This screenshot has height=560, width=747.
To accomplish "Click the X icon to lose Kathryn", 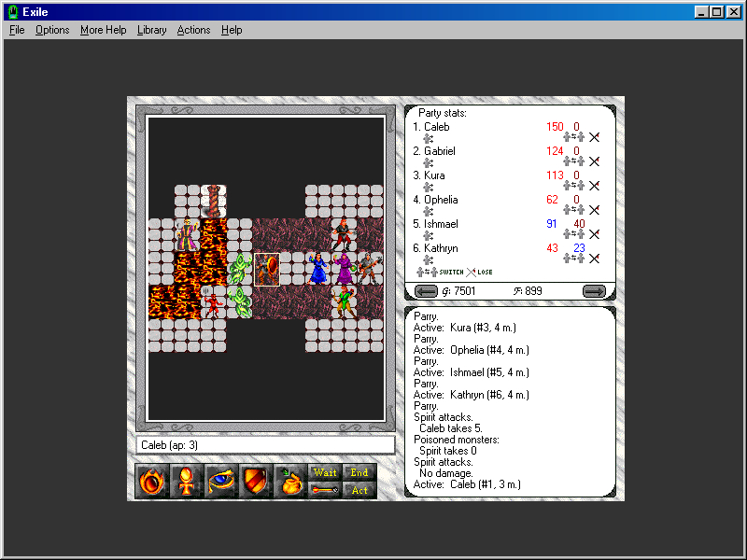I will click(594, 259).
